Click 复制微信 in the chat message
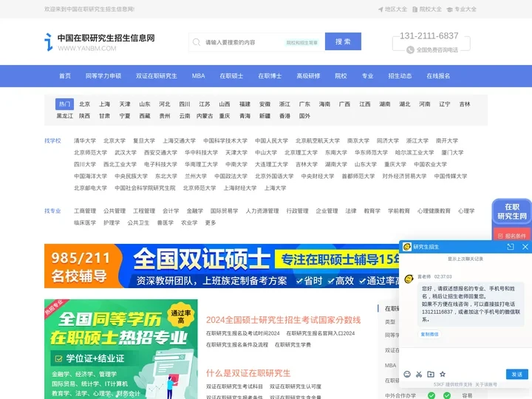532x399 pixels. click(x=429, y=334)
